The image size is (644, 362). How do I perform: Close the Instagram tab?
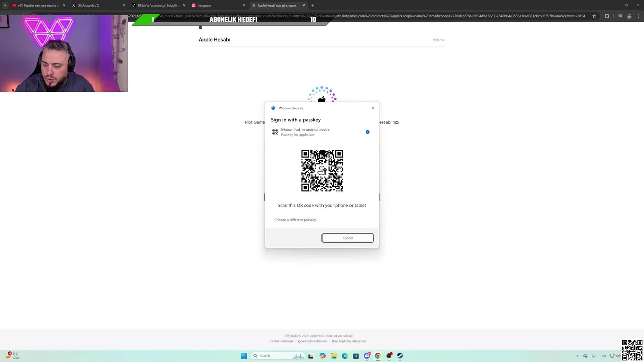[x=244, y=5]
